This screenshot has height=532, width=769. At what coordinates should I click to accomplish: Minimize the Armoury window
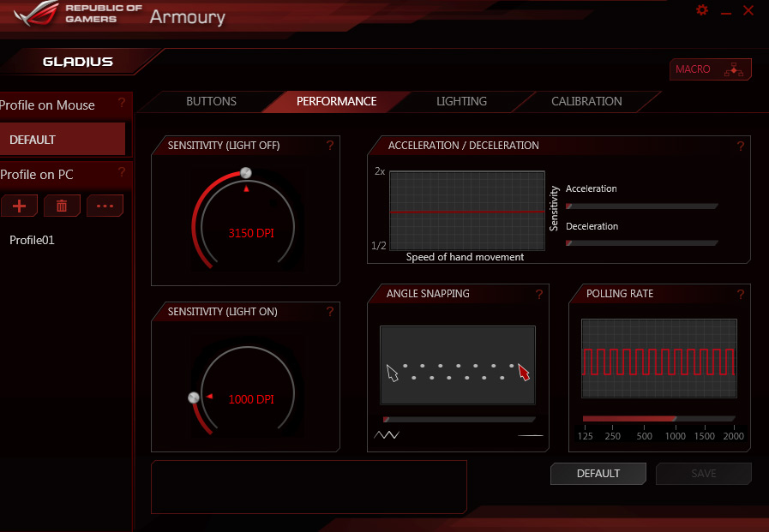(726, 11)
